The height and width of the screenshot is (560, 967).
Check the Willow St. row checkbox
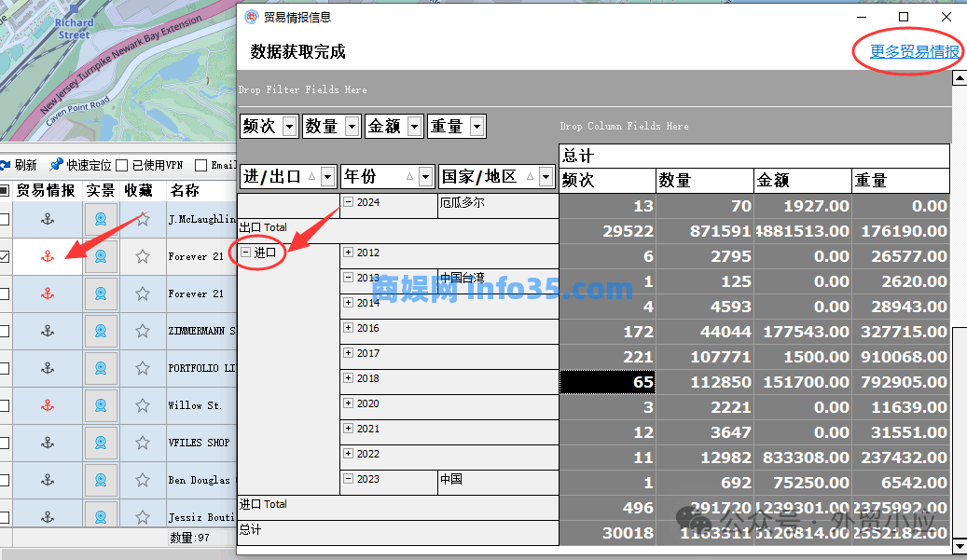coord(5,405)
